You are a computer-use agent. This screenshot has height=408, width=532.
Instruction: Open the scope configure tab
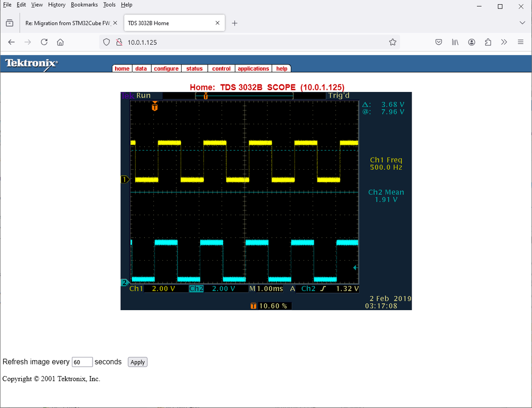tap(166, 69)
